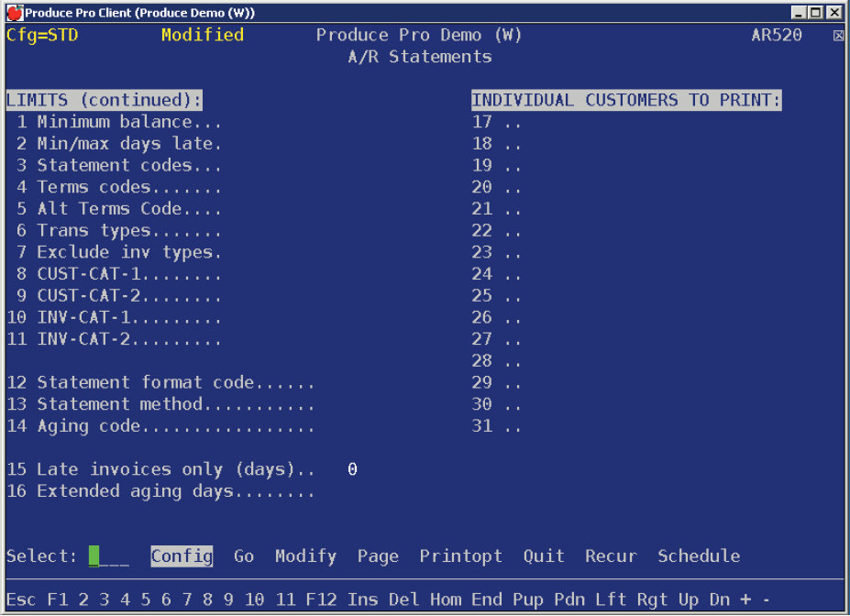The height and width of the screenshot is (616, 850).
Task: Click F1 in the bottom key bar
Action: 58,599
